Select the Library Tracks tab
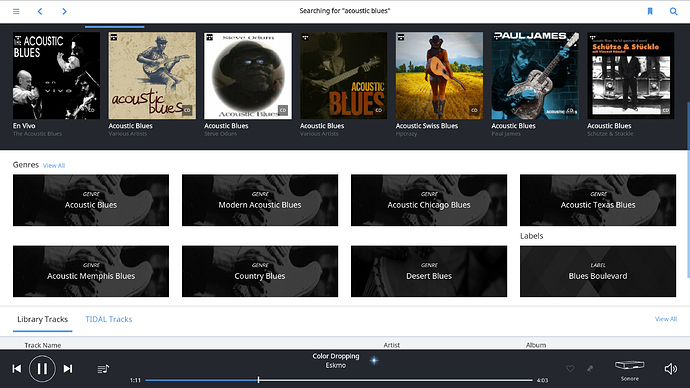Screen dimensions: 690x388 (x=43, y=319)
